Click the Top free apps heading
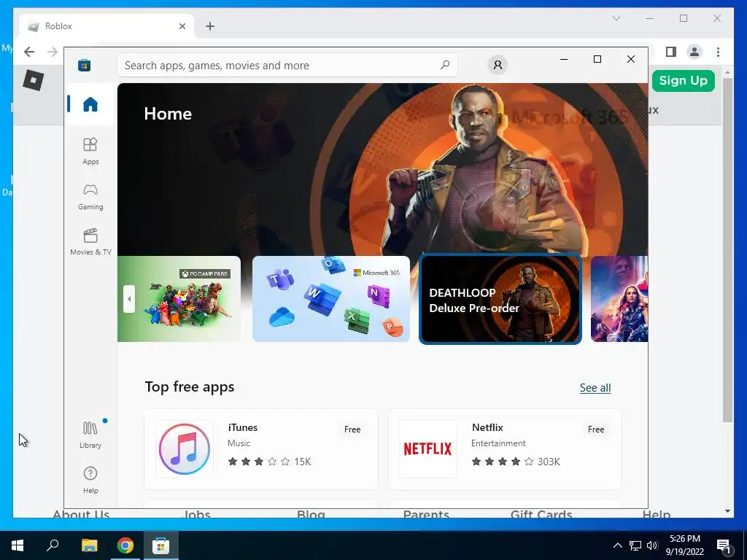 coord(189,386)
